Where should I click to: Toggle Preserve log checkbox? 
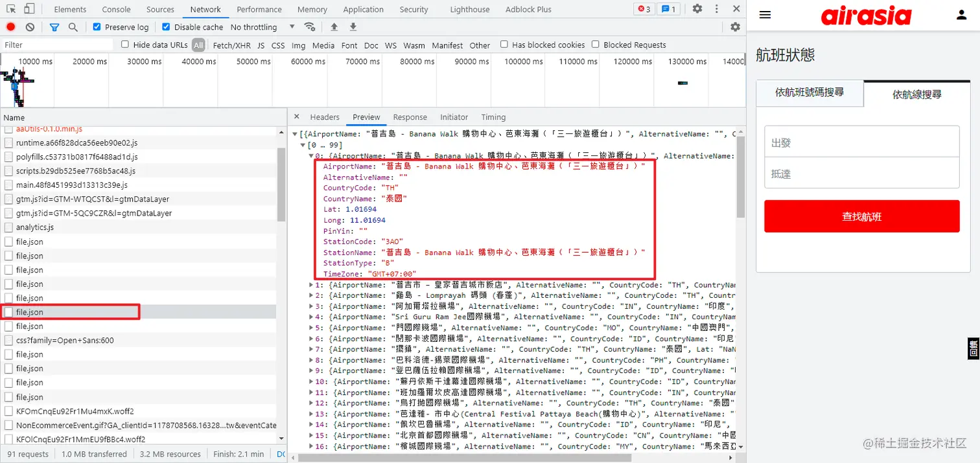97,27
